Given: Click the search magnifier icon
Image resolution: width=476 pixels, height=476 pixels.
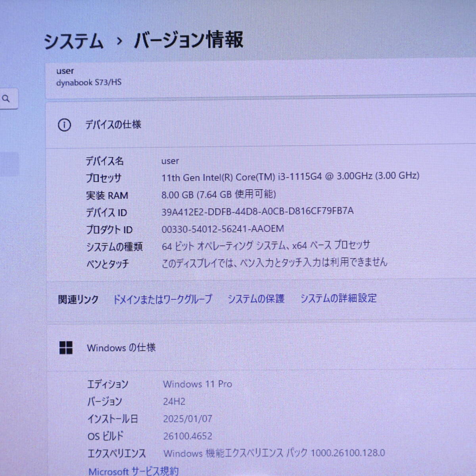Looking at the screenshot, I should click(6, 98).
